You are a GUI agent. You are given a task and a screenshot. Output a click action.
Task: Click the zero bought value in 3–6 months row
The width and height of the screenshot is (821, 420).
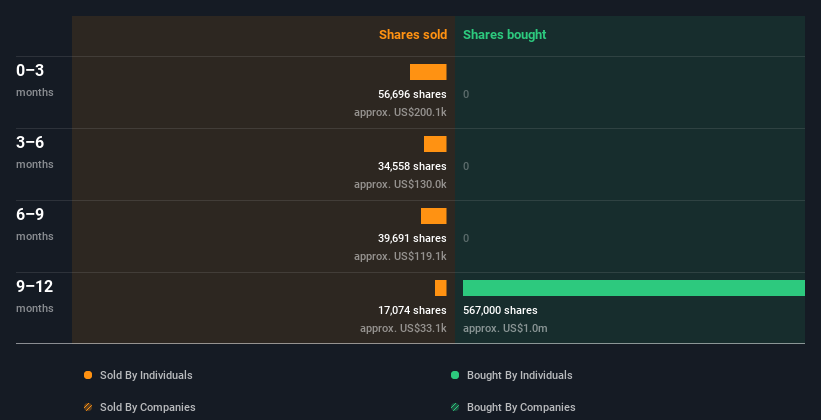pos(466,166)
